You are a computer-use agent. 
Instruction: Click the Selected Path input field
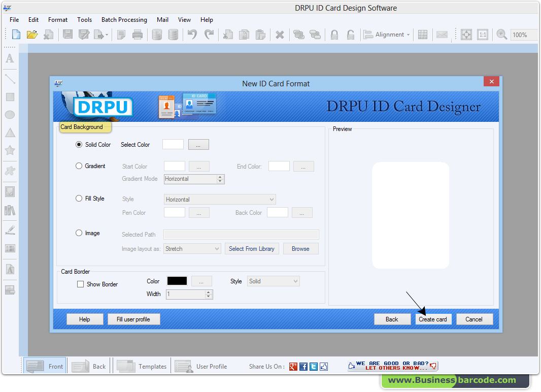pos(241,234)
